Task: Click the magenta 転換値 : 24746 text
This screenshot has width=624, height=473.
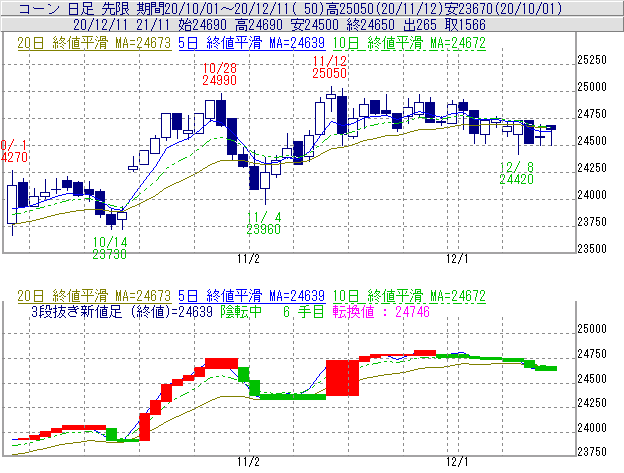Action: (x=381, y=311)
